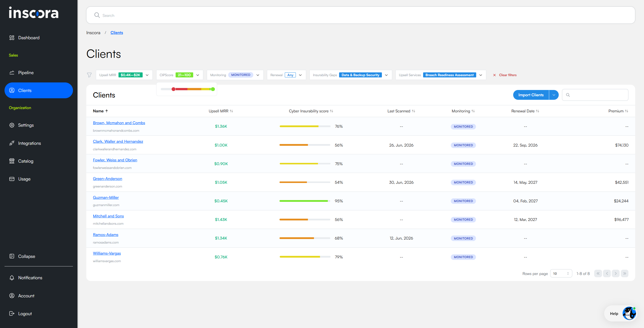Screen dimensions: 644x328
Task: Click the red CIPScore slider handle
Action: pyautogui.click(x=174, y=89)
